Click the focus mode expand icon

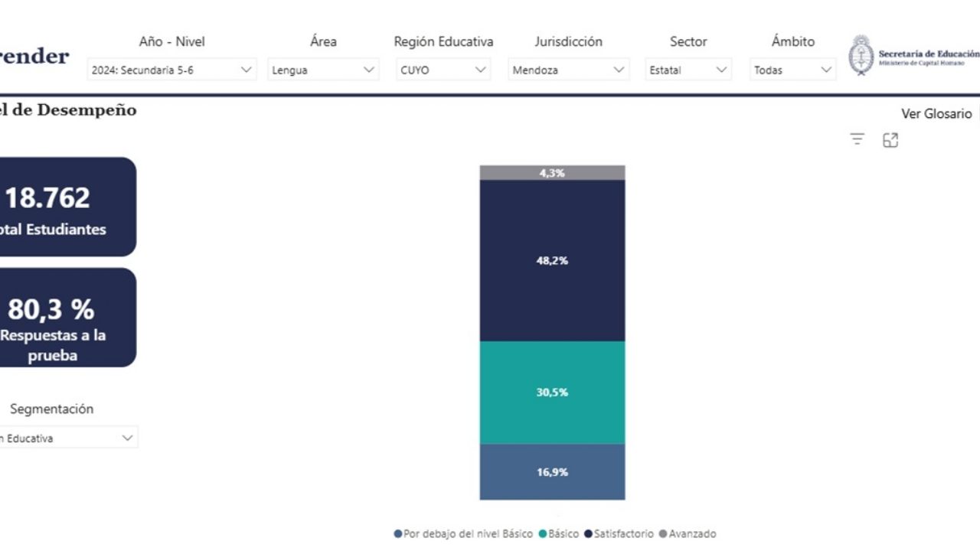890,140
